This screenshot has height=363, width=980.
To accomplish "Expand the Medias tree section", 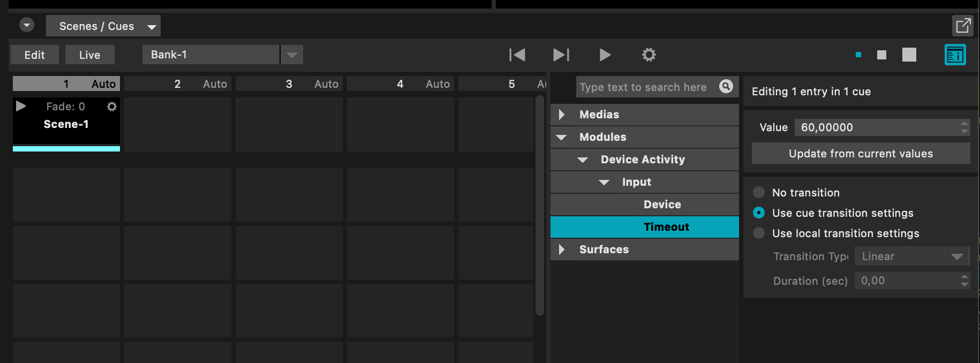I will tap(562, 115).
